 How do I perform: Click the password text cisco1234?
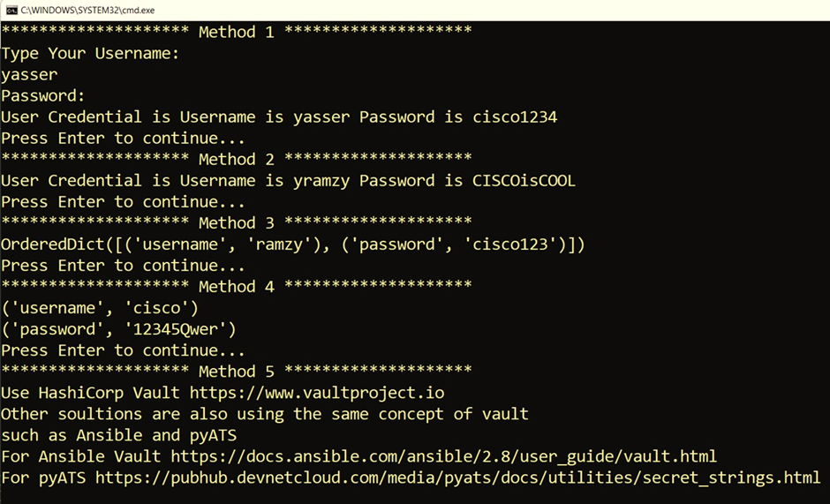(x=515, y=117)
